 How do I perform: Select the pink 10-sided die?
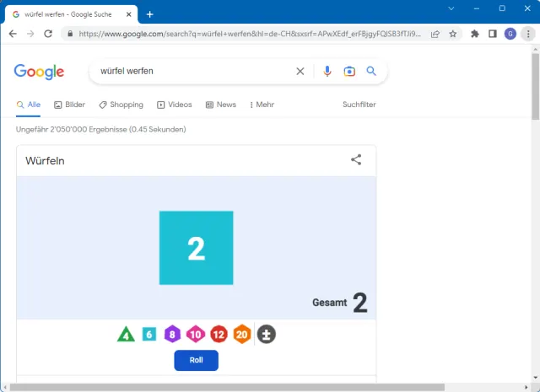coord(196,334)
